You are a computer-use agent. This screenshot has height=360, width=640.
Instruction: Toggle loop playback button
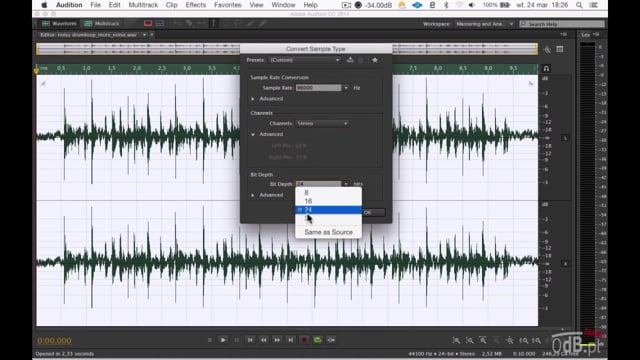318,340
